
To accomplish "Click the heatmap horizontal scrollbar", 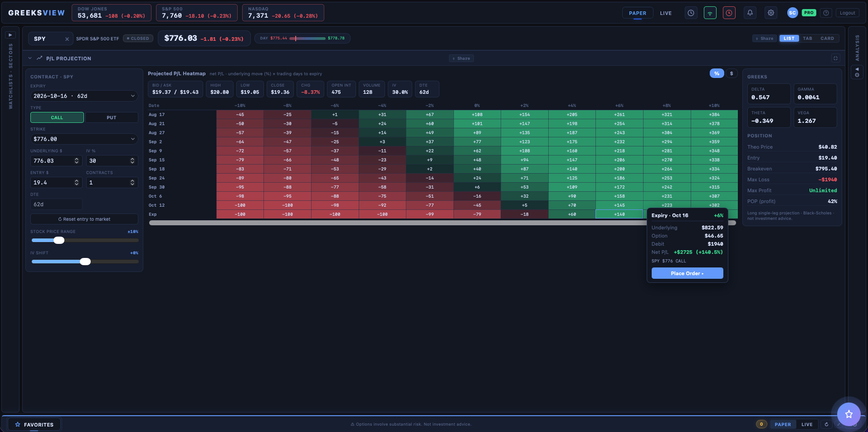I will coord(442,223).
